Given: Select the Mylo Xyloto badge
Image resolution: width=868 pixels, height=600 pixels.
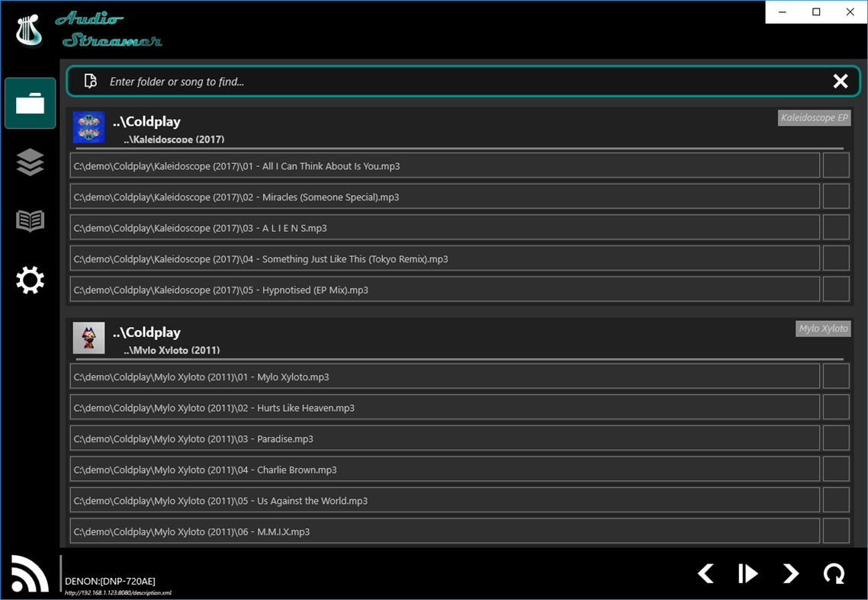Looking at the screenshot, I should click(823, 329).
